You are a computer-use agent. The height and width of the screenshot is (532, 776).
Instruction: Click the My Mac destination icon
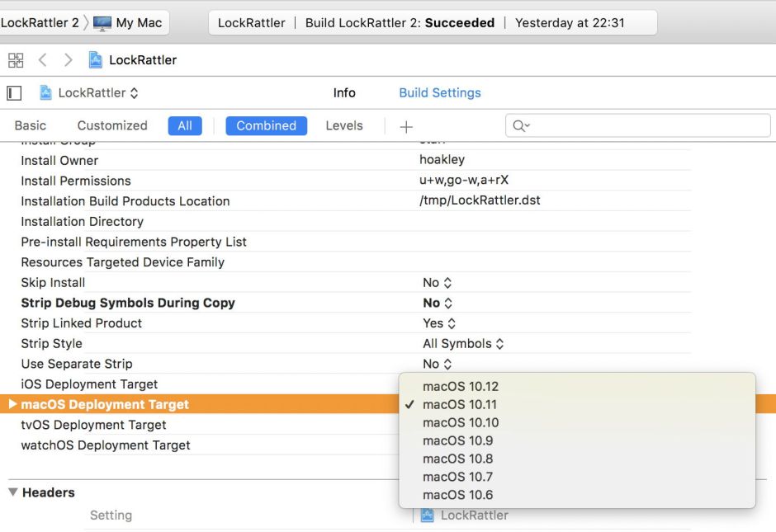(102, 23)
